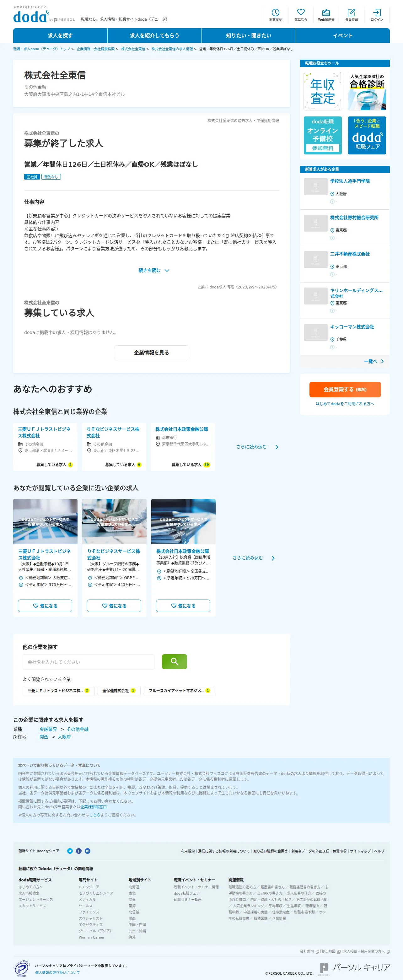Click 気になる for りそなビジネスサービス job

114,606
